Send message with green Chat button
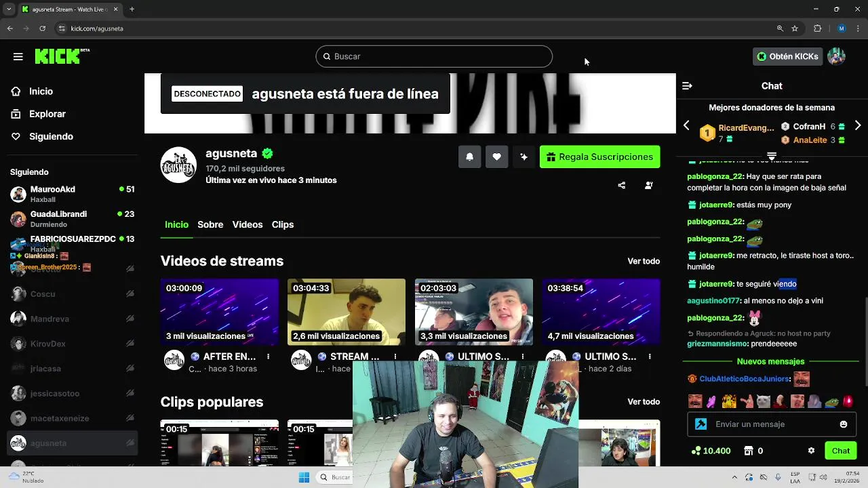This screenshot has width=868, height=488. 841,451
